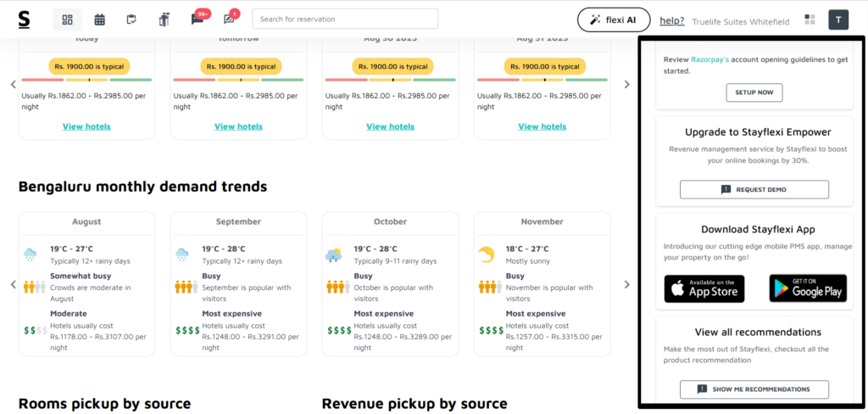Go to previous monthly demand cards
868x414 pixels.
13,284
